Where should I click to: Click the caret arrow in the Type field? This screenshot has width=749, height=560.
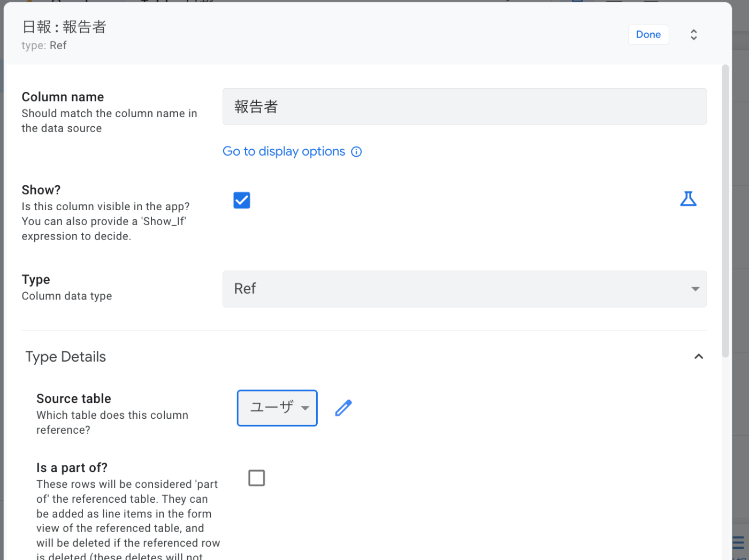coord(695,289)
